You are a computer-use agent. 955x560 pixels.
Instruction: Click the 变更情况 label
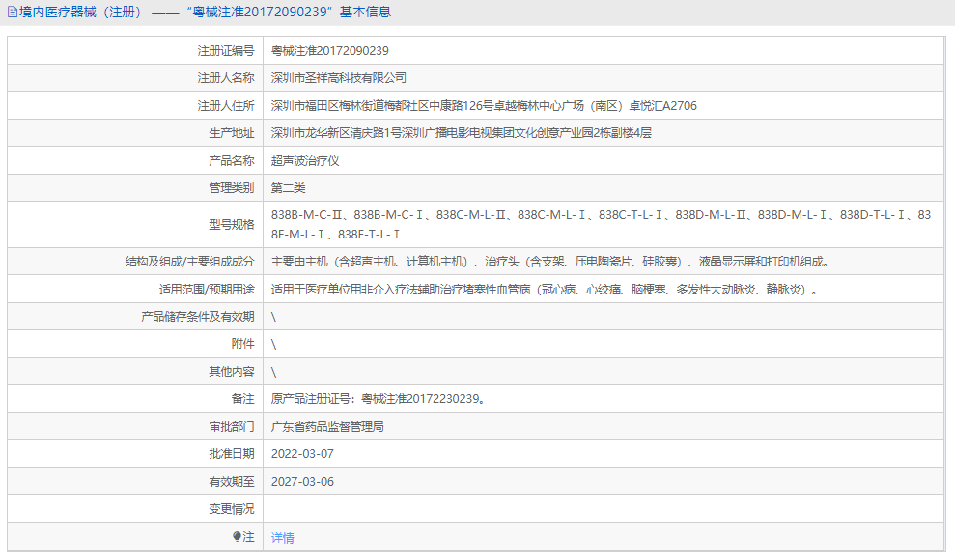(232, 508)
